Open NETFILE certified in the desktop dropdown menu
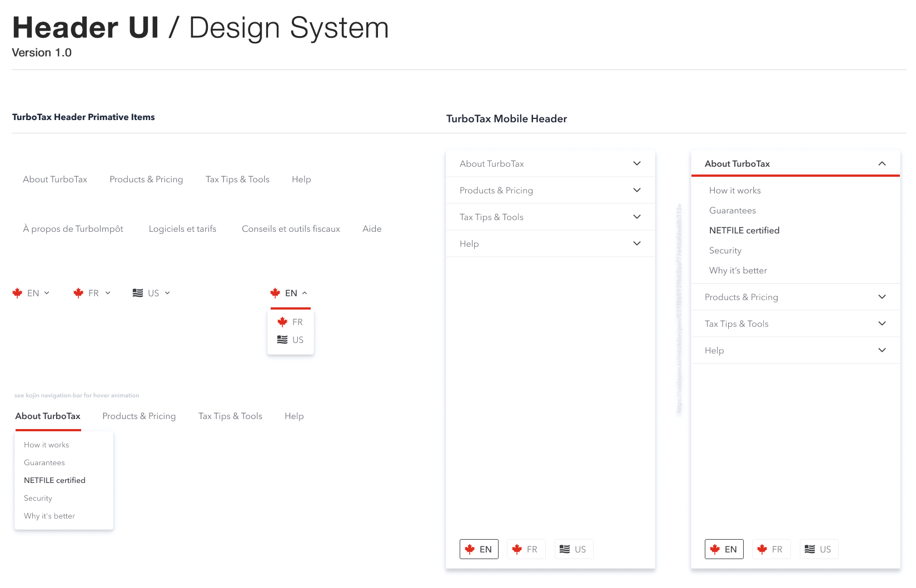 54,481
